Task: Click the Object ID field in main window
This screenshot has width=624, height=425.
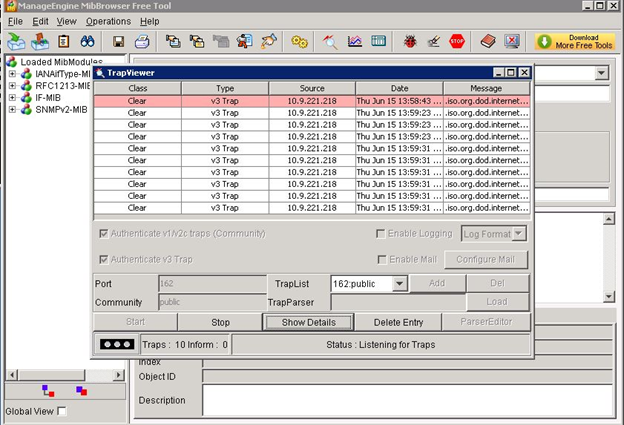Action: [408, 376]
